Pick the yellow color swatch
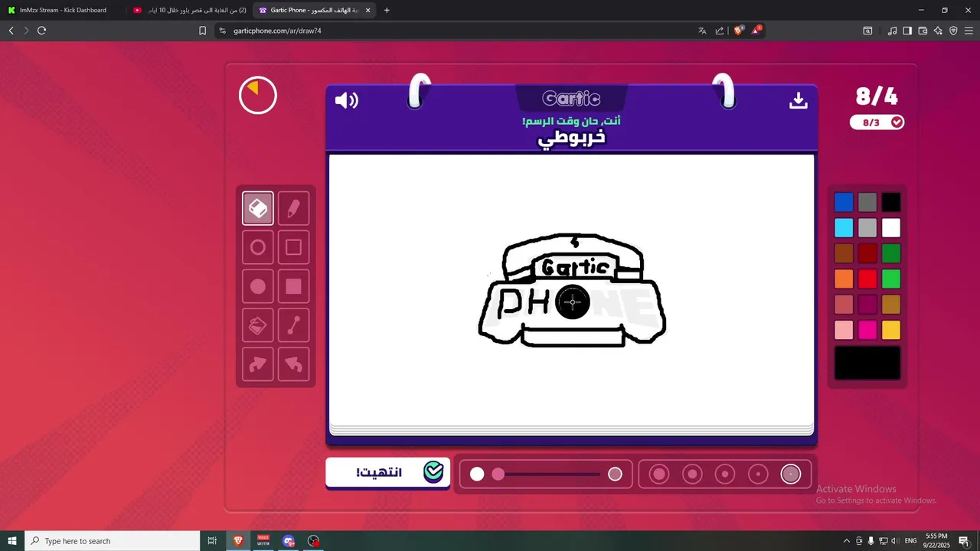980x551 pixels. [x=891, y=330]
